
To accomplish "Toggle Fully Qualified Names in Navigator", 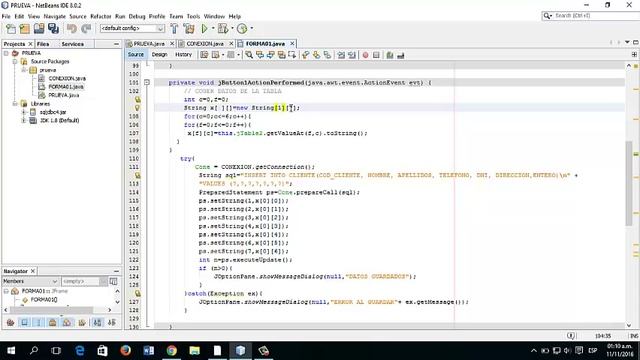I will pos(82,323).
